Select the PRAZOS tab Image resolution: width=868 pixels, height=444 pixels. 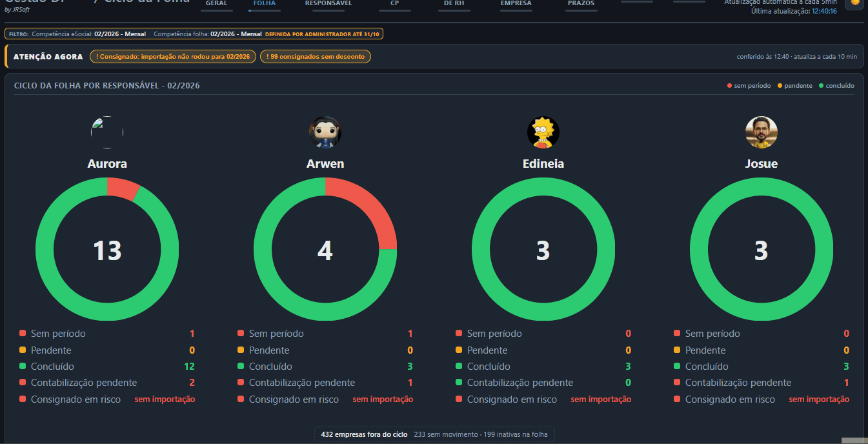(581, 4)
